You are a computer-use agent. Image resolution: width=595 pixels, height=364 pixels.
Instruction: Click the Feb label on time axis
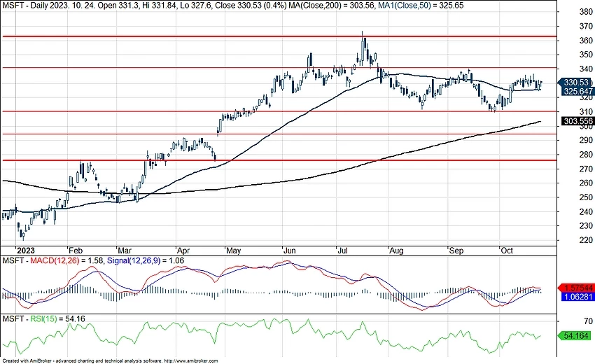[75, 251]
